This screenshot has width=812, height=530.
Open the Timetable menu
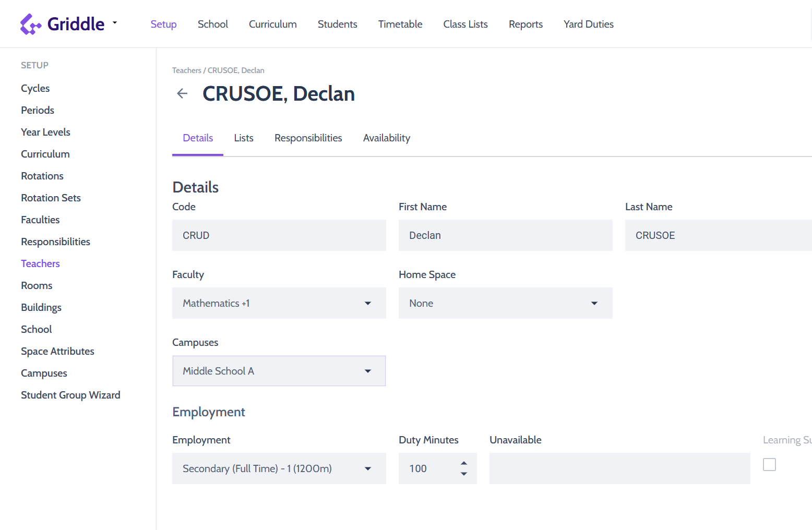[x=400, y=24]
